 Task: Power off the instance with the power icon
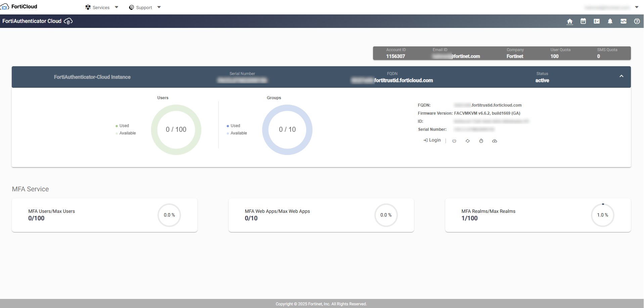tap(454, 141)
